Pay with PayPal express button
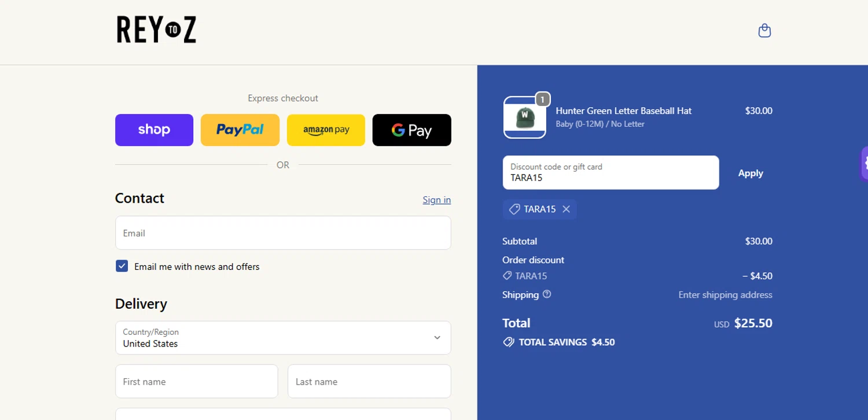This screenshot has width=868, height=420. click(240, 130)
